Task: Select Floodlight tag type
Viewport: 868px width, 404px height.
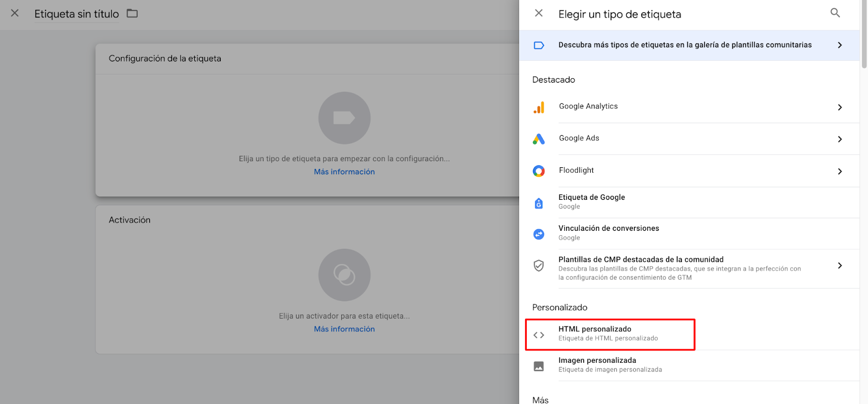Action: click(689, 171)
